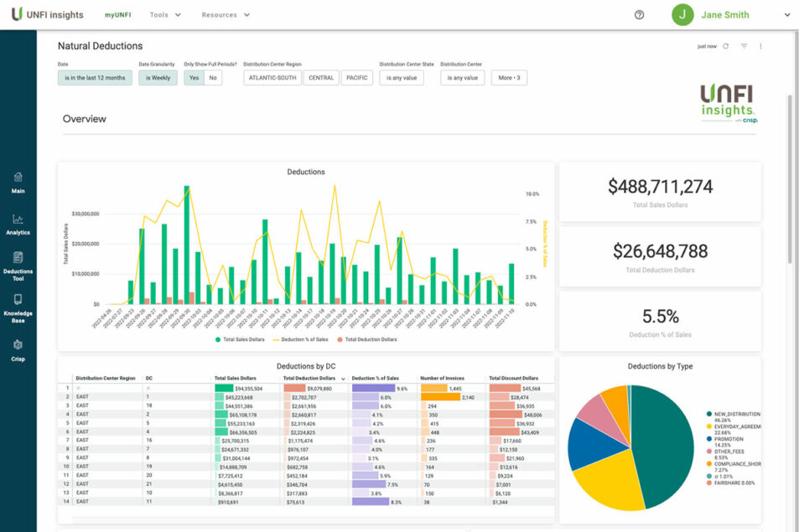Expand the user account chevron

(x=787, y=15)
